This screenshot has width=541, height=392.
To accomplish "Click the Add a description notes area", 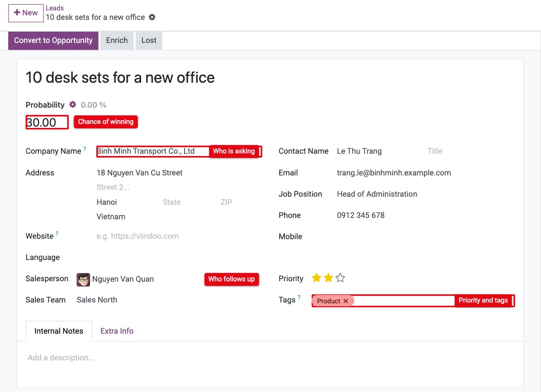I will (270, 358).
